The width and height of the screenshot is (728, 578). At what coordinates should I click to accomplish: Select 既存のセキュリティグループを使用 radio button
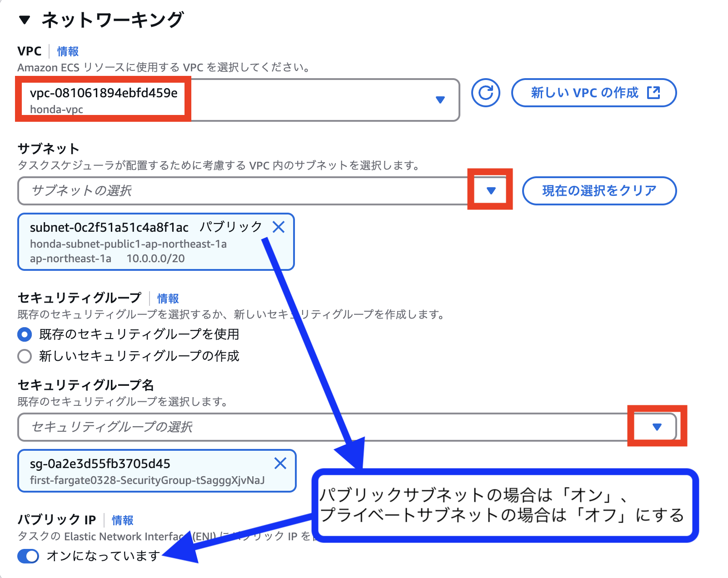point(25,334)
